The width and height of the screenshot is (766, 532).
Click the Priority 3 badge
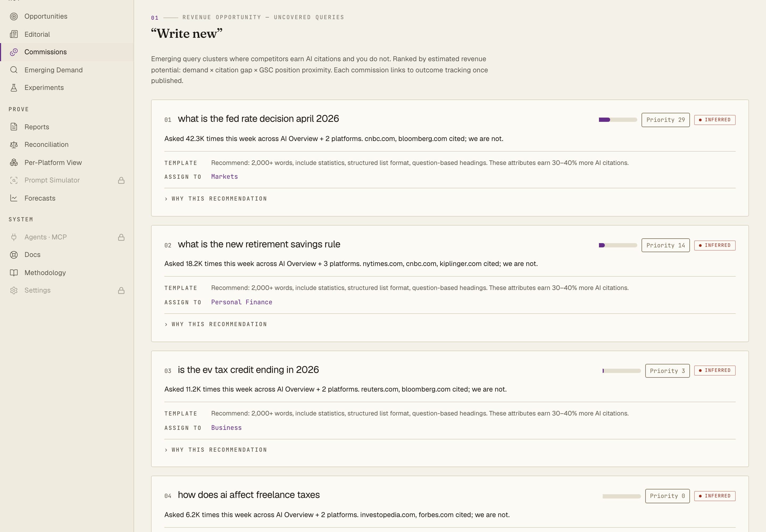[667, 371]
